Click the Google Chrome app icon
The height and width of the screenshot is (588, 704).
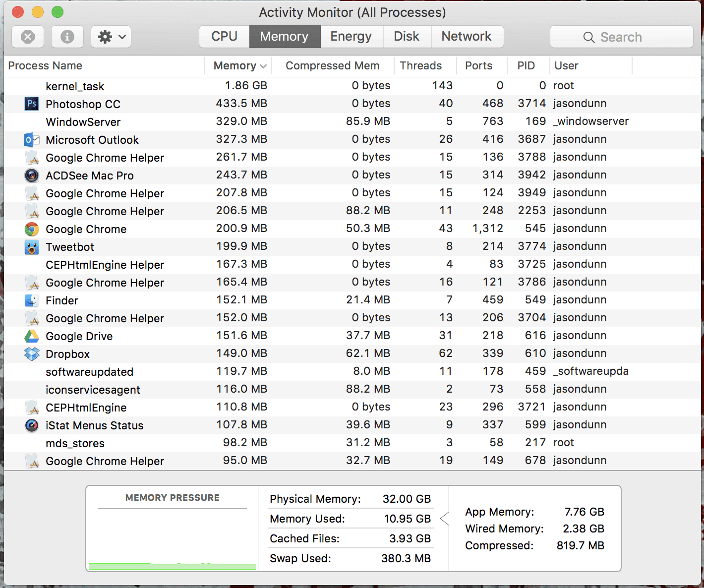32,229
